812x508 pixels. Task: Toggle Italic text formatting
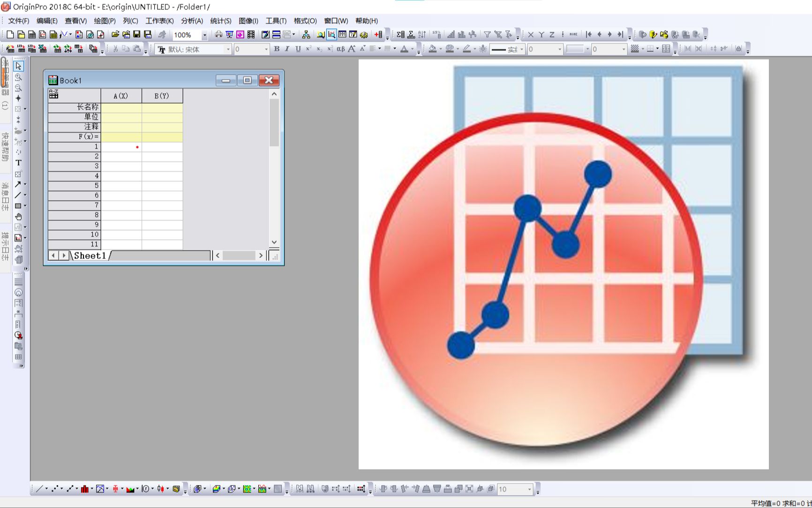(x=287, y=49)
